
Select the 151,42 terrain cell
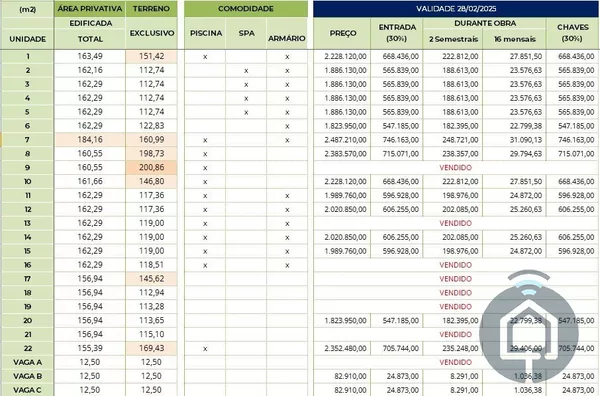(x=152, y=56)
